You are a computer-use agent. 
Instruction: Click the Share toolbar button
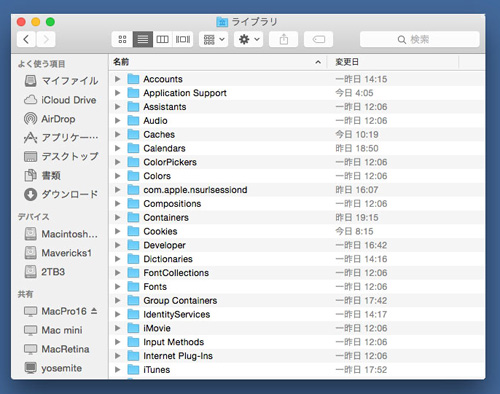coord(284,40)
